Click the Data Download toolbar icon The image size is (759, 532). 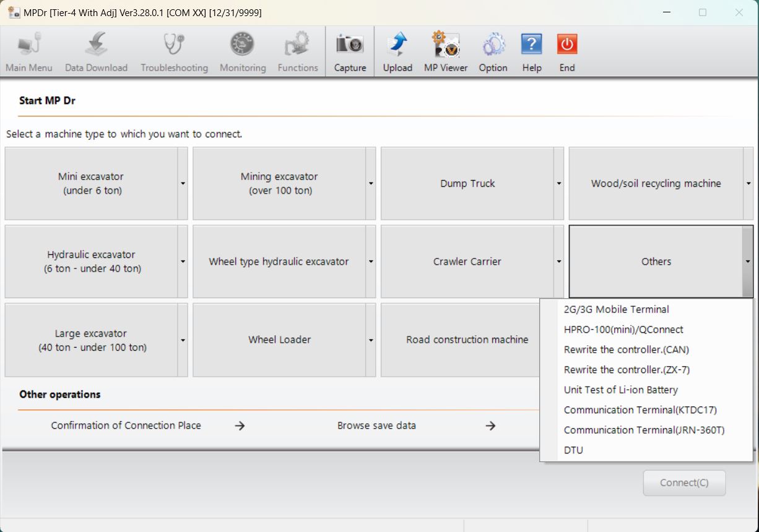pyautogui.click(x=96, y=46)
